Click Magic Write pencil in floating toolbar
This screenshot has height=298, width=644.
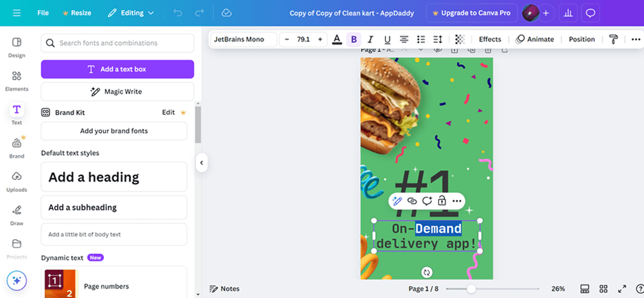click(397, 201)
